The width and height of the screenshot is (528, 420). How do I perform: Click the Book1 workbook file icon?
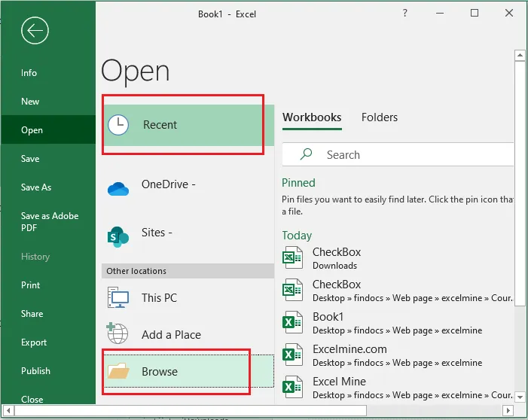tap(292, 322)
